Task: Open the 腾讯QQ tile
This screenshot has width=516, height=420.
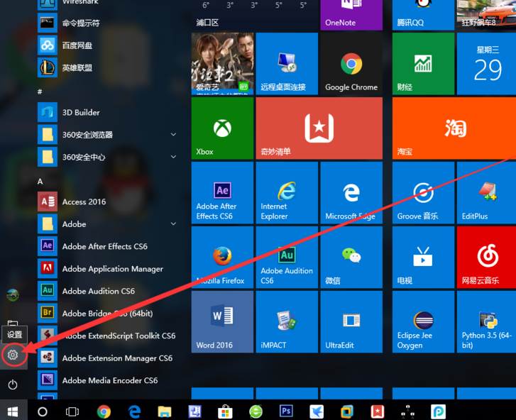Action: tap(423, 15)
